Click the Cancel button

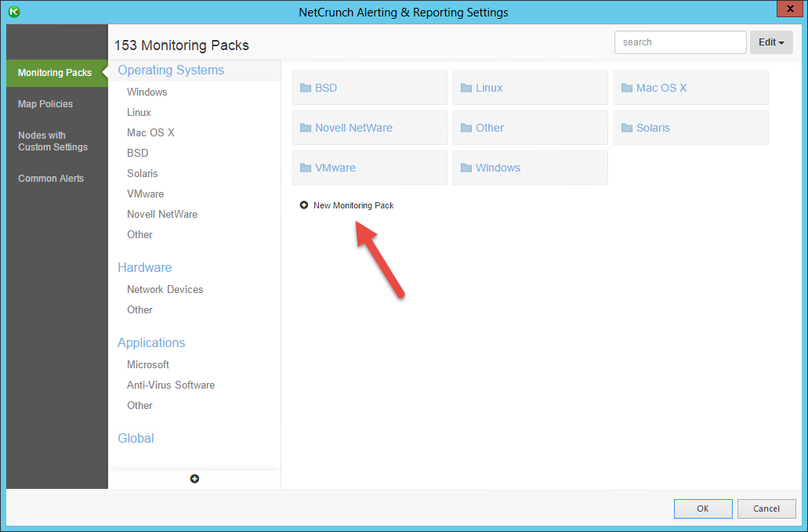(x=766, y=508)
